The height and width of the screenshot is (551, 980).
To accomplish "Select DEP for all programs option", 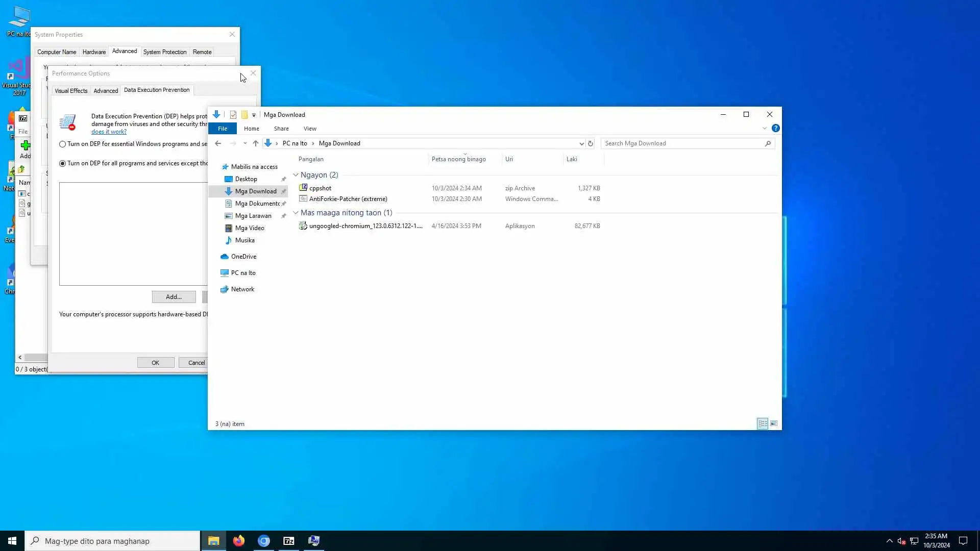I will pos(63,164).
